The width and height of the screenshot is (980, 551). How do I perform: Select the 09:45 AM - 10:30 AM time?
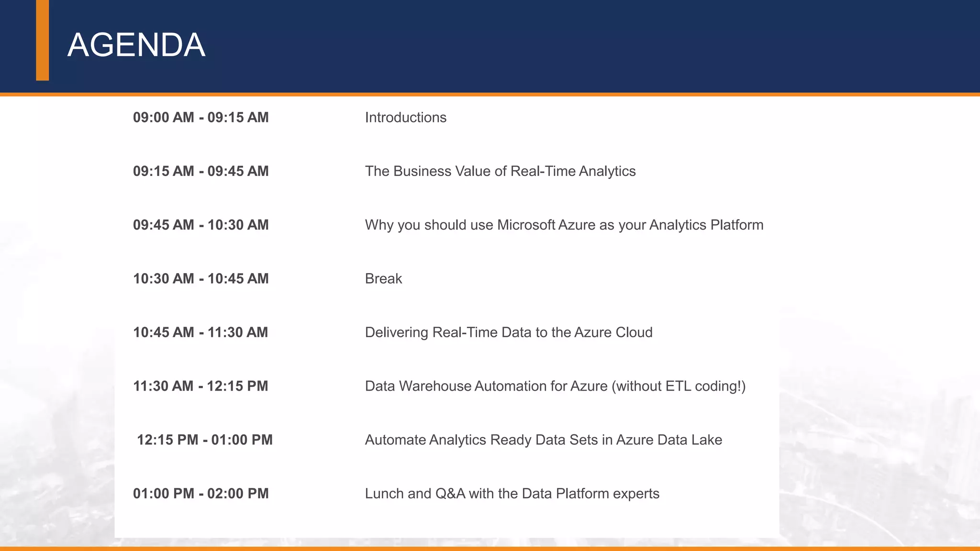tap(200, 225)
